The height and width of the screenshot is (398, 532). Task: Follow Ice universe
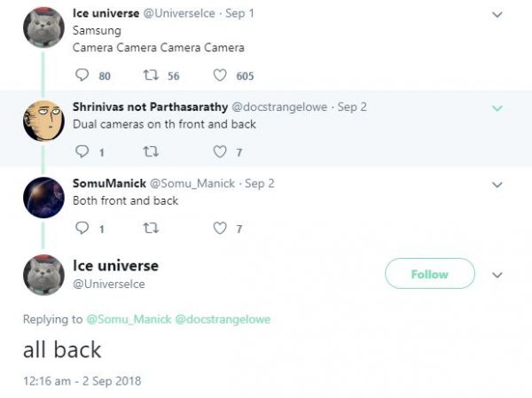[x=430, y=274]
